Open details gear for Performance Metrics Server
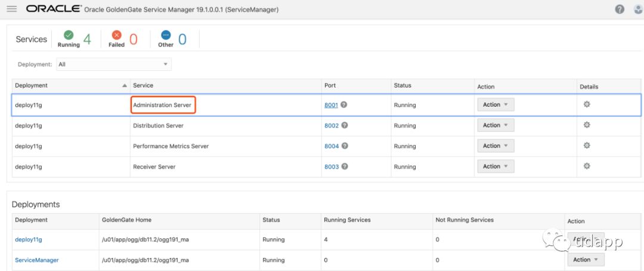This screenshot has width=644, height=271. [x=587, y=145]
